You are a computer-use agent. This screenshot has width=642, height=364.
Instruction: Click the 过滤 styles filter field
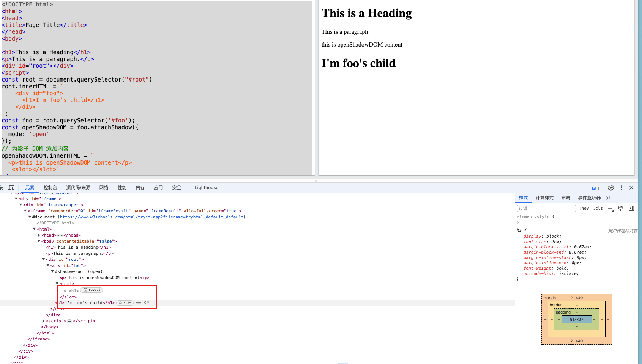click(x=546, y=208)
